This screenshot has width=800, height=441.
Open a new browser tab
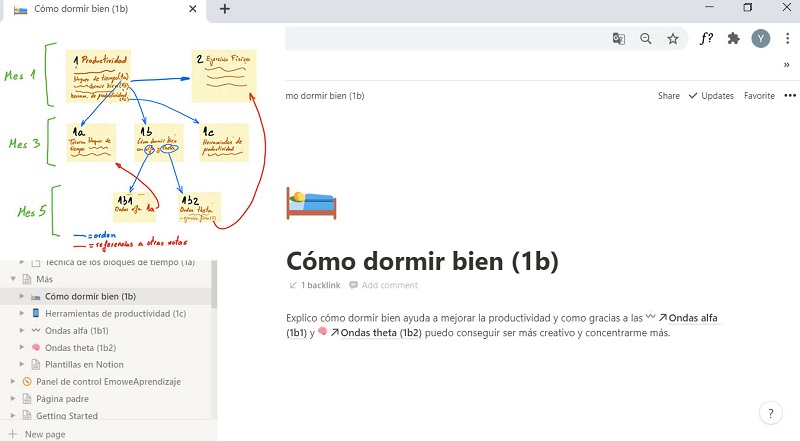(x=224, y=9)
